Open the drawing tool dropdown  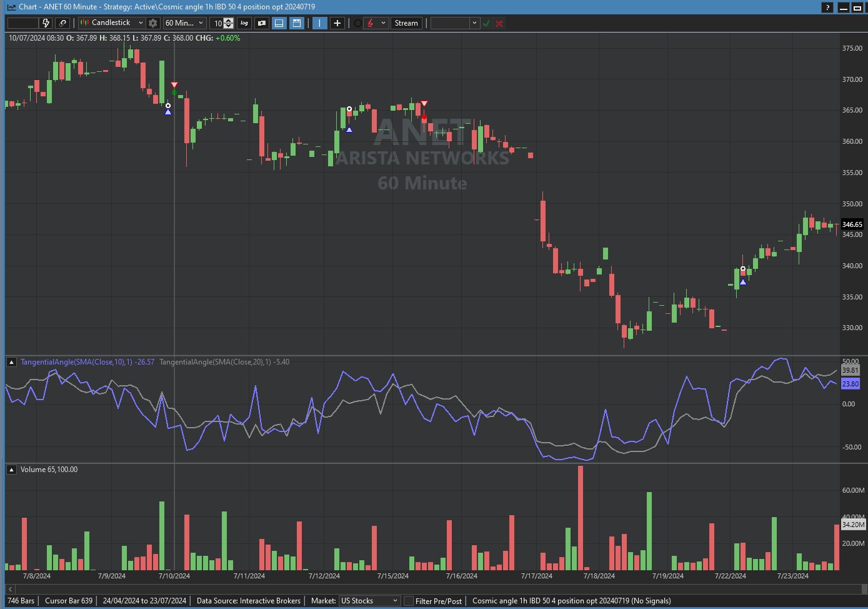coord(383,23)
